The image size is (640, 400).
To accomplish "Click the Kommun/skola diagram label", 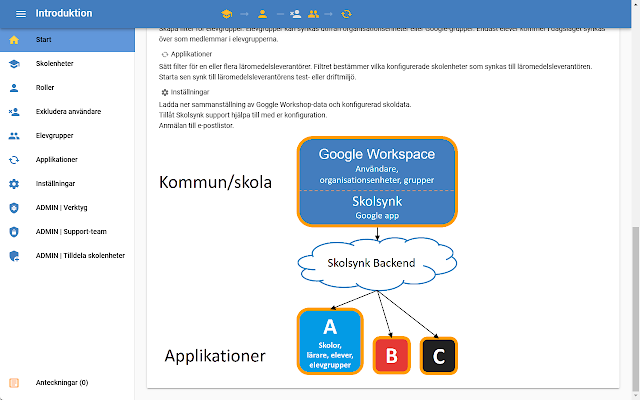I will click(215, 182).
